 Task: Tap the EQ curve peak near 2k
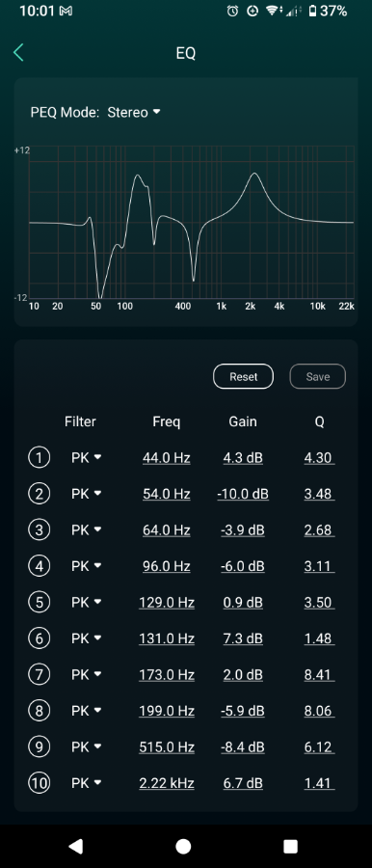click(254, 174)
